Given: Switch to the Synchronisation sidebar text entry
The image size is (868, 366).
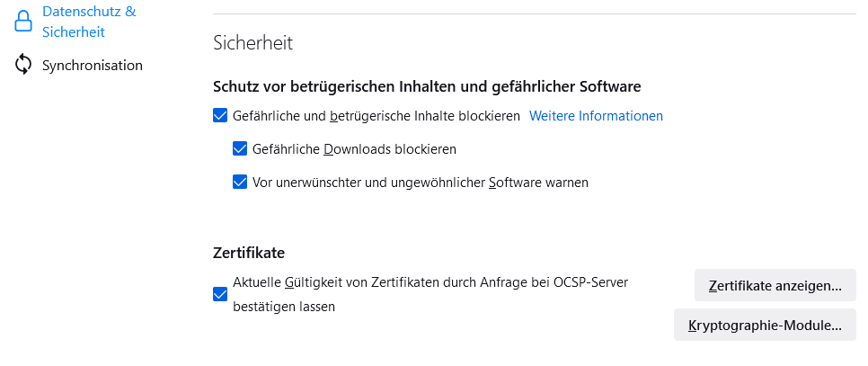Looking at the screenshot, I should point(92,65).
